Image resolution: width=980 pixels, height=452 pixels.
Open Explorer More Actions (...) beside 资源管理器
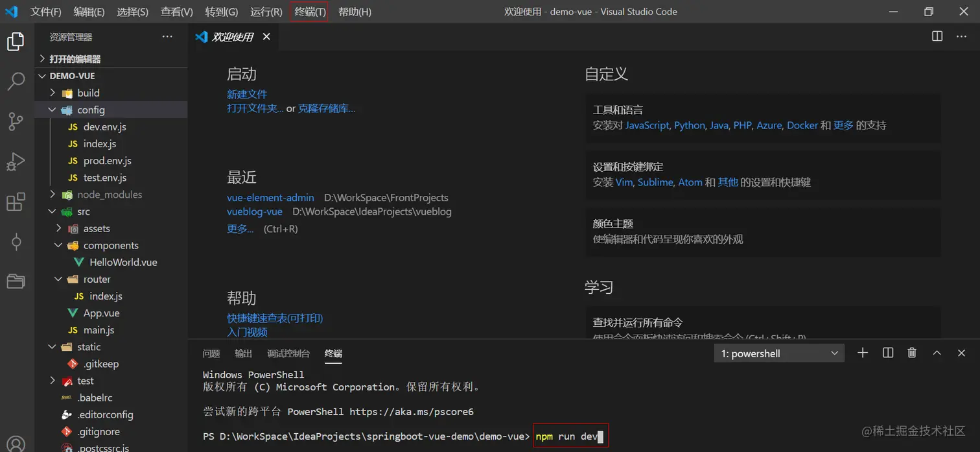[x=167, y=37]
